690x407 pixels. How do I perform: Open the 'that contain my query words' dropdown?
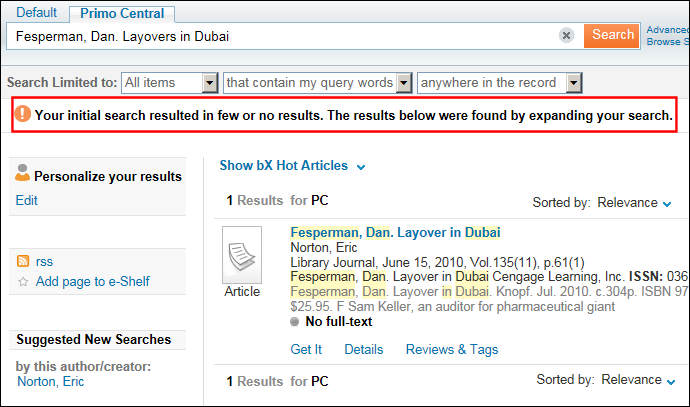pyautogui.click(x=318, y=83)
